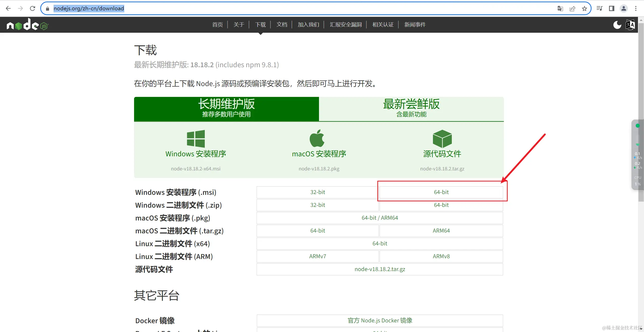Download Windows msi 64-bit installer

441,192
